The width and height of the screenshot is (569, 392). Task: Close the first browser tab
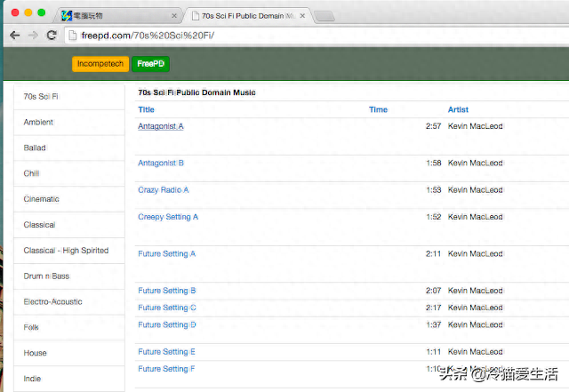(173, 16)
